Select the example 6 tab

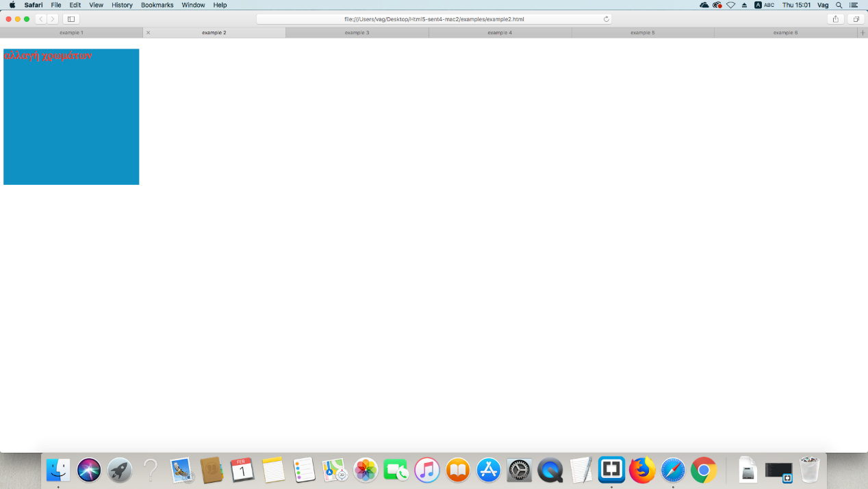pos(785,33)
